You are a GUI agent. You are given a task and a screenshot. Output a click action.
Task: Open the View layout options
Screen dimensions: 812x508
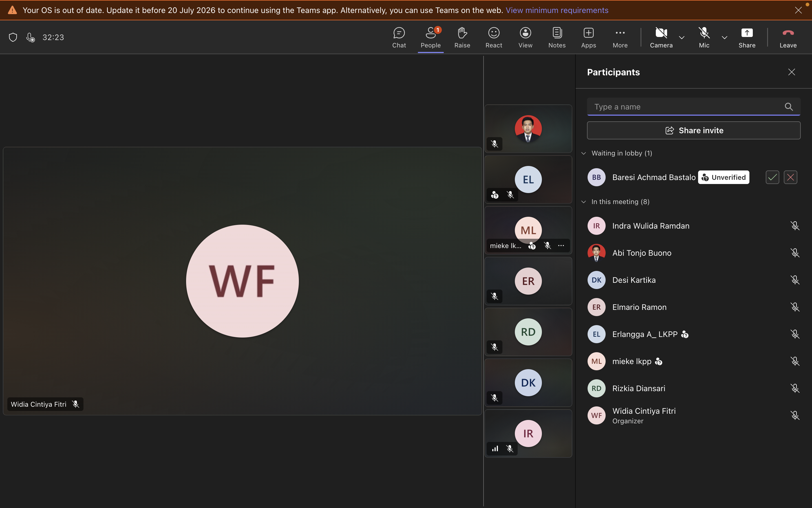pyautogui.click(x=525, y=37)
